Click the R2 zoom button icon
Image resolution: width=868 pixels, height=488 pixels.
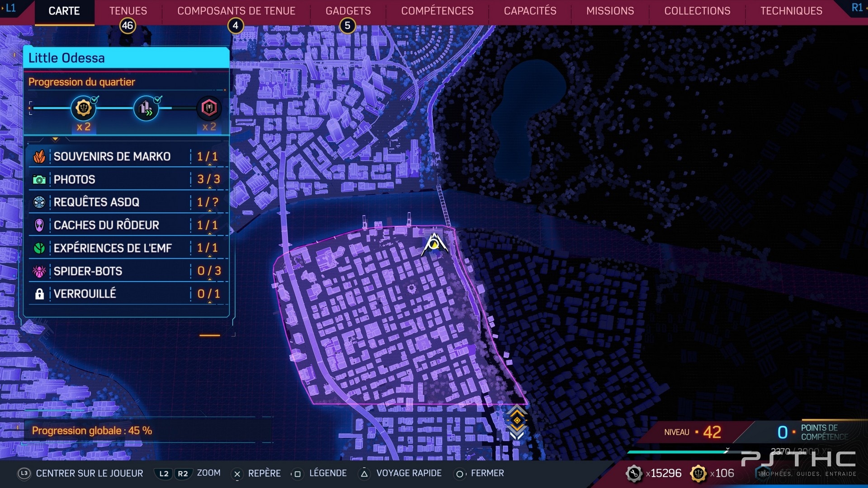point(183,474)
